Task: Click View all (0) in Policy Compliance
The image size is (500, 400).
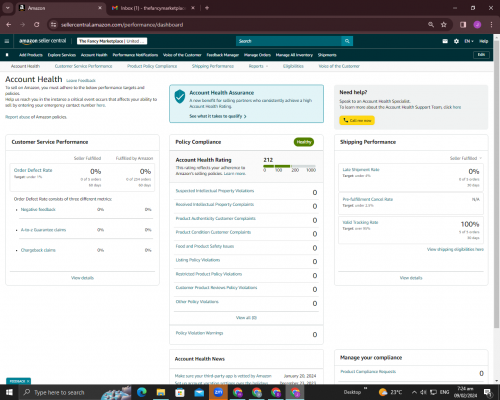Action: [246, 318]
